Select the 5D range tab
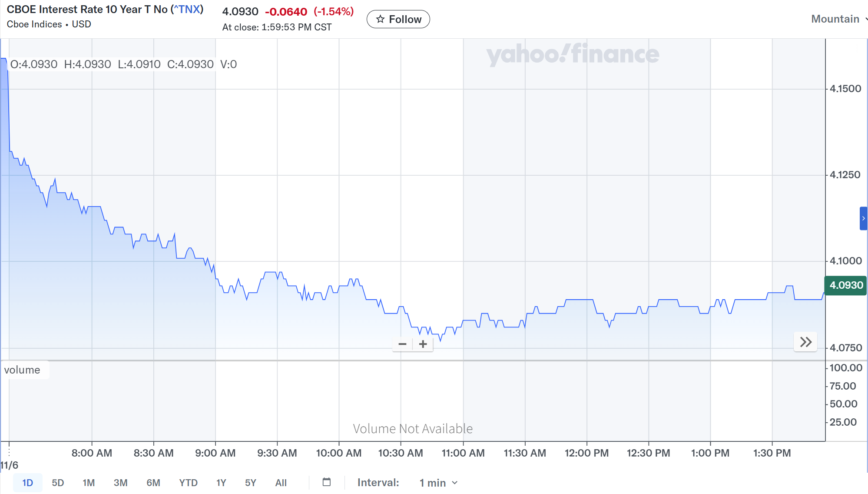Screen dimensions: 868x494 tap(58, 483)
